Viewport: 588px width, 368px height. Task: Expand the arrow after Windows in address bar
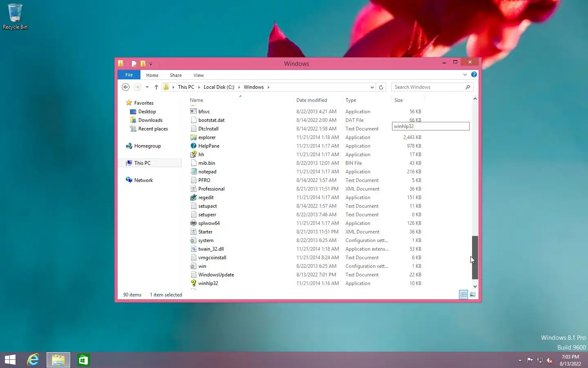[x=268, y=87]
